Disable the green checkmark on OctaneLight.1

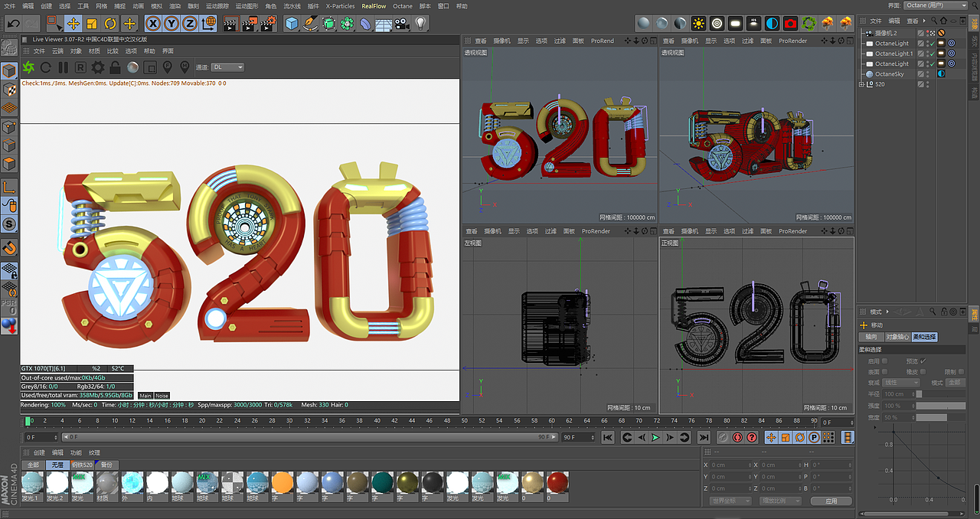(x=933, y=54)
